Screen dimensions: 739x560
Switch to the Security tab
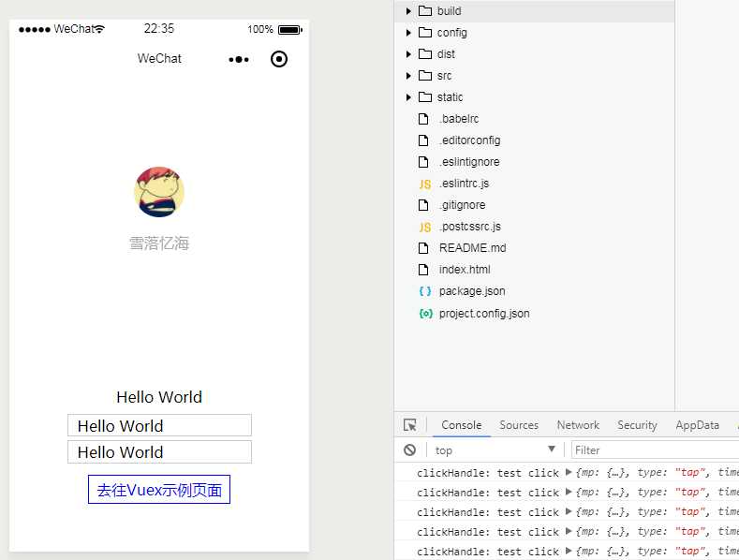[637, 425]
